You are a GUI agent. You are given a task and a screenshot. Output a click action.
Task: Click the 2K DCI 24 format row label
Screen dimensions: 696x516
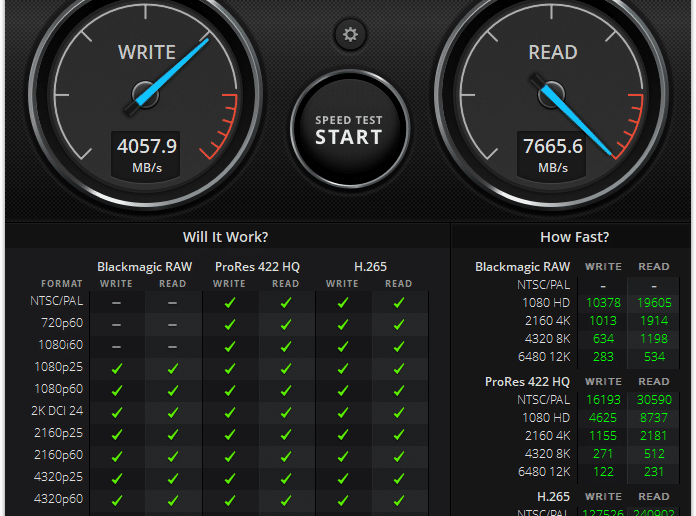(57, 411)
